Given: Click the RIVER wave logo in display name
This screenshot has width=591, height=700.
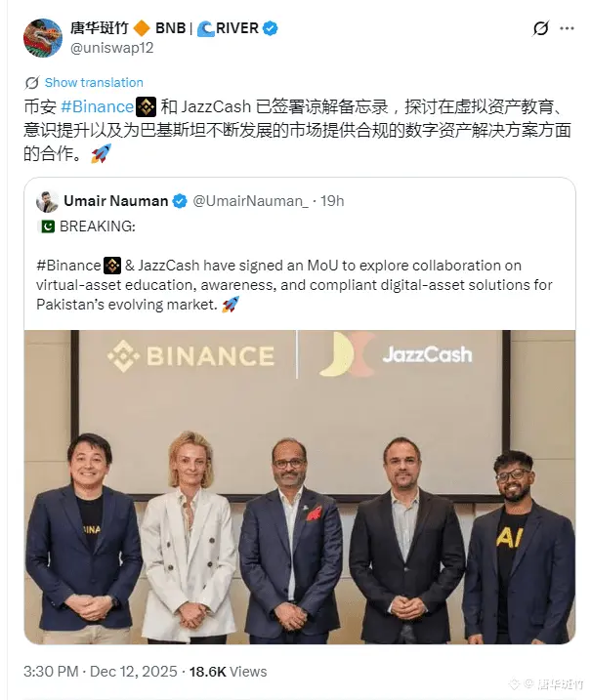Looking at the screenshot, I should [205, 28].
